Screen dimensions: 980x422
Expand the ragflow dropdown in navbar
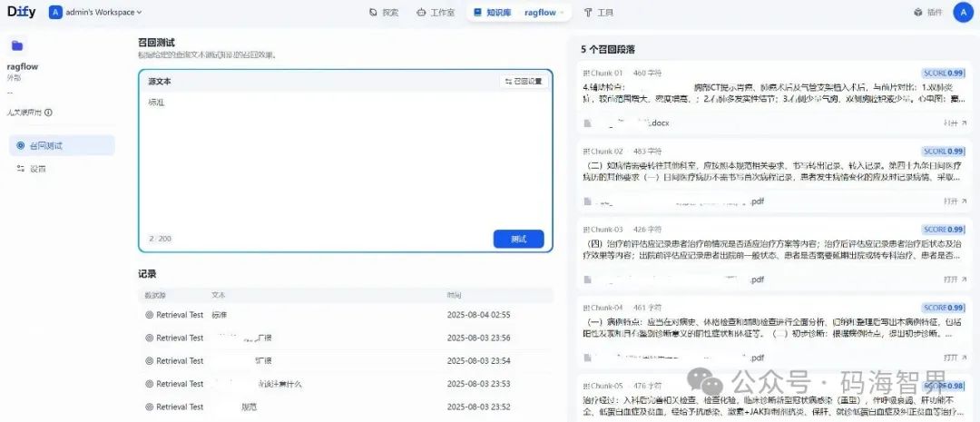pos(544,13)
